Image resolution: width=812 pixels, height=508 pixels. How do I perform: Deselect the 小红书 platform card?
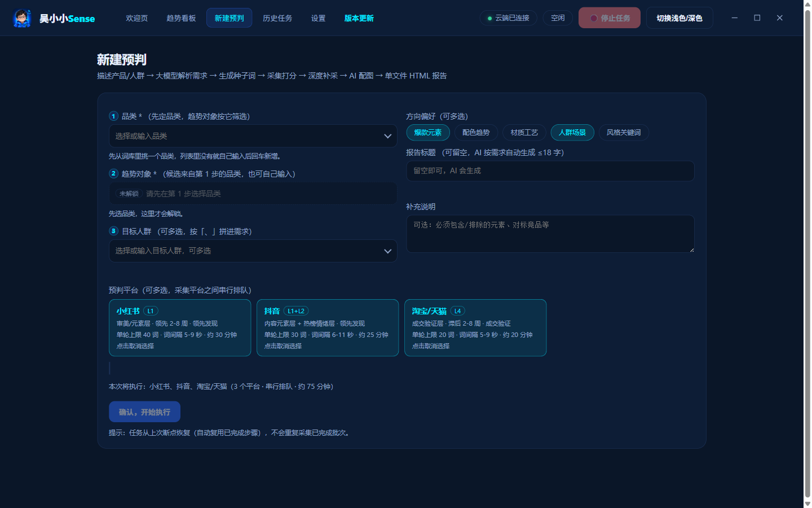pos(180,328)
